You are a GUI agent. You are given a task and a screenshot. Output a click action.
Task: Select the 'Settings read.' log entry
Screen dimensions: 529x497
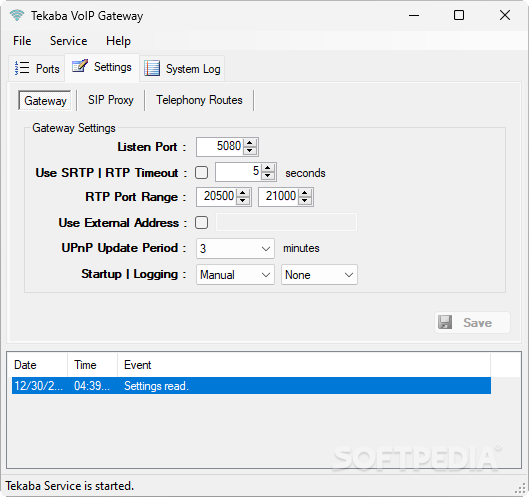(x=251, y=386)
